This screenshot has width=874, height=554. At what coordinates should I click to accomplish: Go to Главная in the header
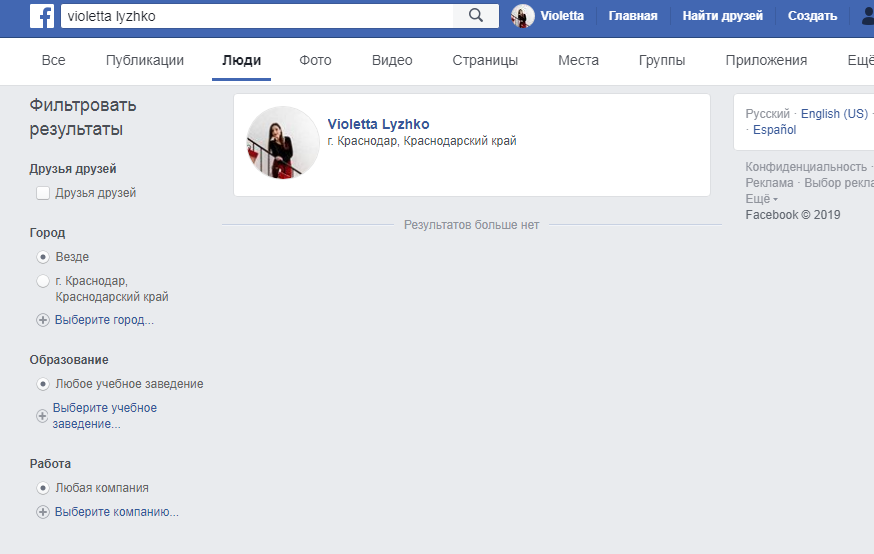[x=633, y=16]
